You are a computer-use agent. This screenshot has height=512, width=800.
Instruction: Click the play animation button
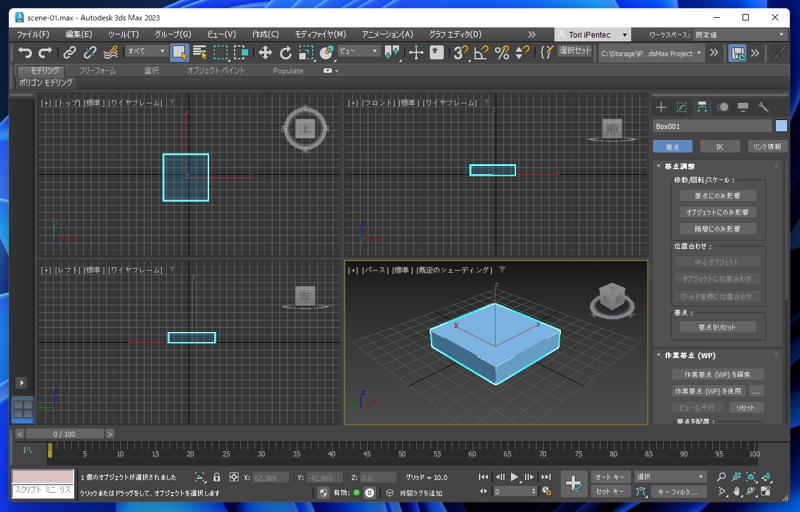tap(514, 477)
